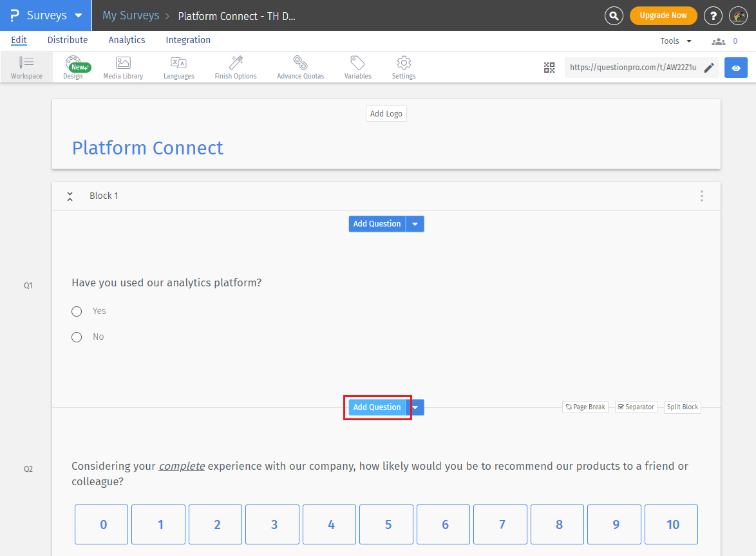Switch to the Analytics tab

pyautogui.click(x=127, y=40)
